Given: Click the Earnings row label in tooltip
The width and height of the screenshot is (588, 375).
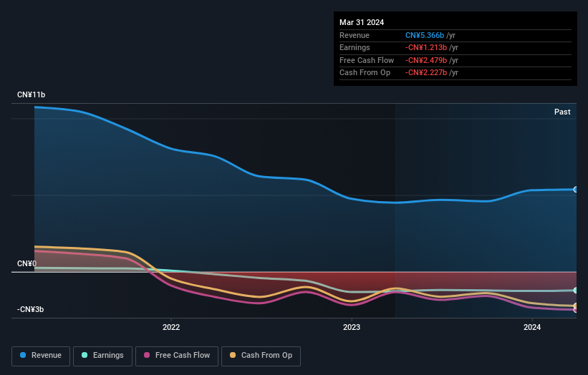Looking at the screenshot, I should point(355,47).
